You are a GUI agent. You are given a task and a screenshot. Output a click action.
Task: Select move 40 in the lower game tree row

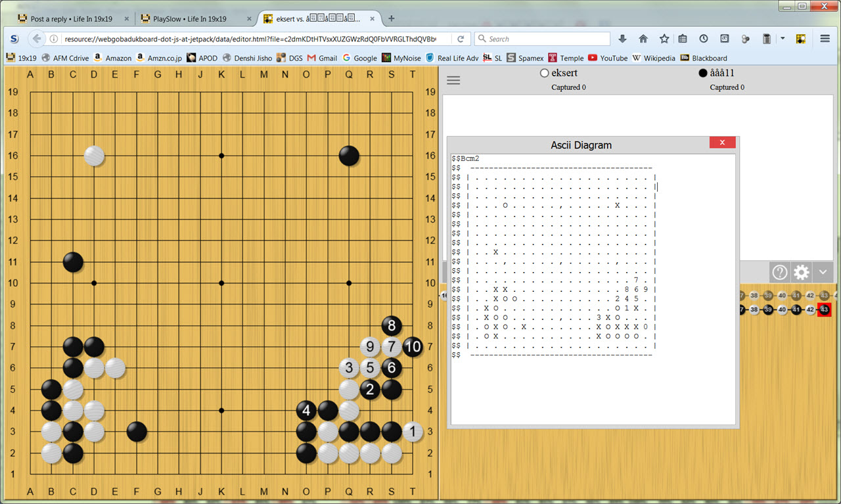pos(782,309)
